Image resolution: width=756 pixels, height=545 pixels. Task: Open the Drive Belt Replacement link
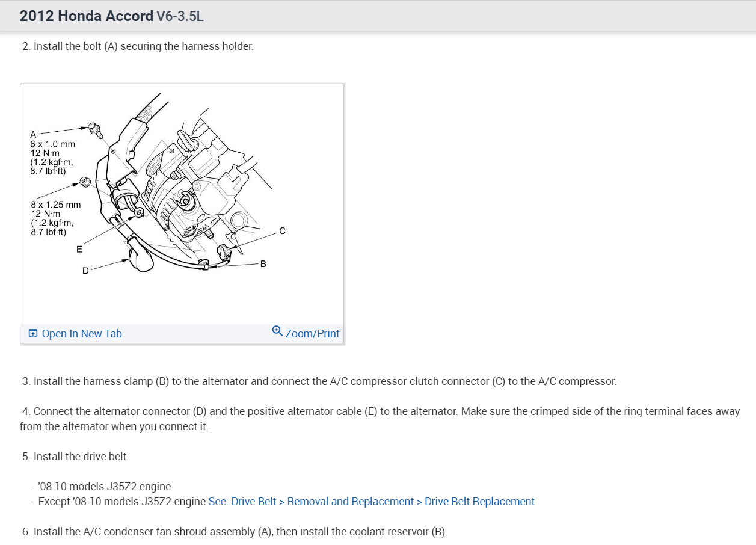371,502
